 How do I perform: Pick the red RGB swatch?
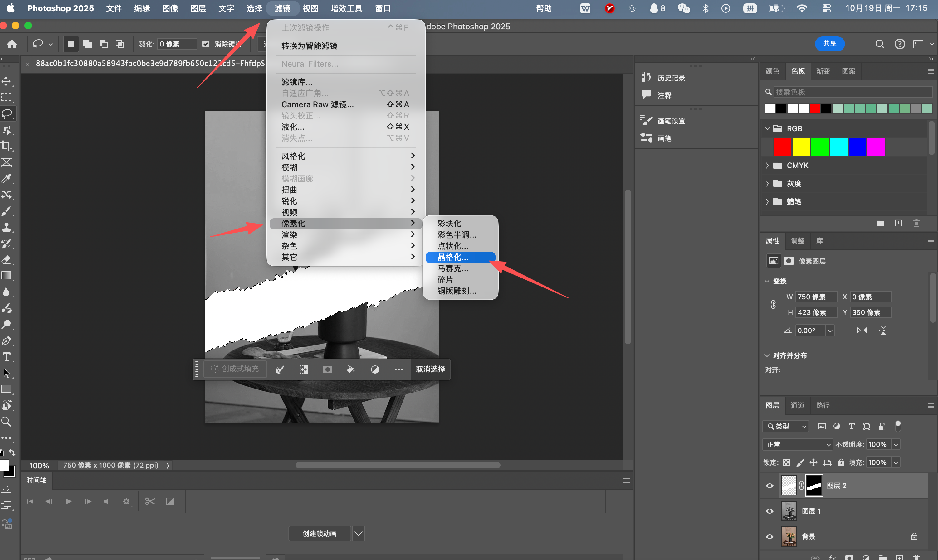[782, 147]
